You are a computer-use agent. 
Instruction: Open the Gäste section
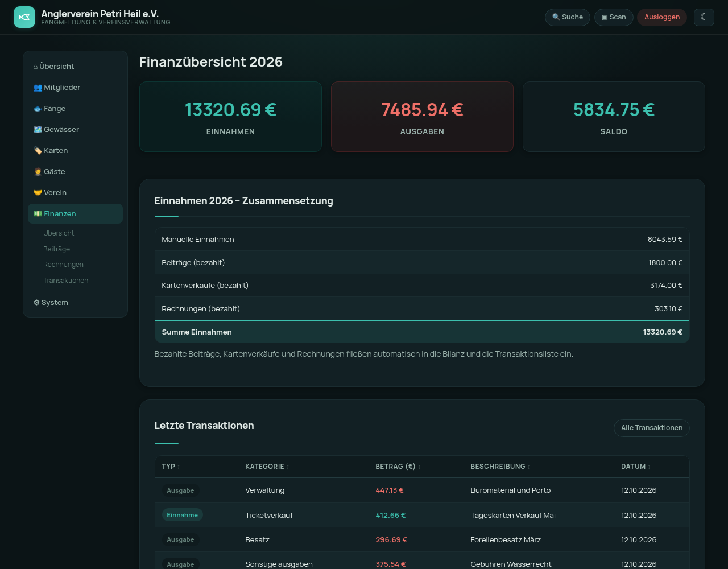click(x=75, y=172)
